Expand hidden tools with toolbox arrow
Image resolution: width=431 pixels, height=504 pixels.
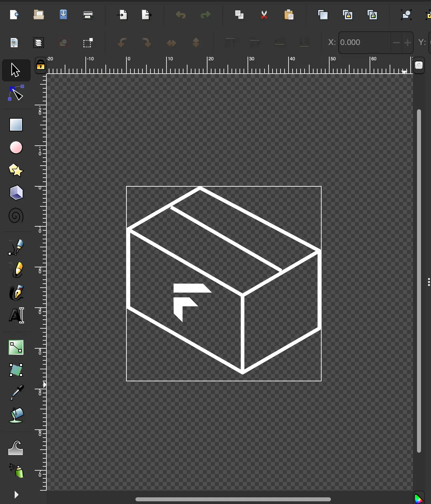[16, 495]
